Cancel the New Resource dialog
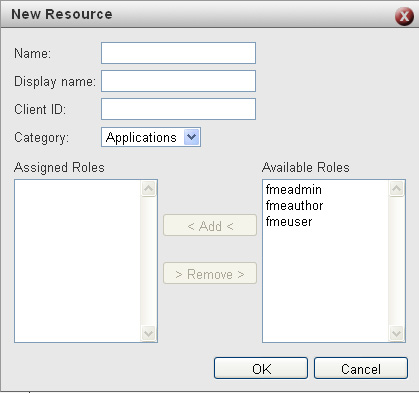This screenshot has height=393, width=419. 361,368
